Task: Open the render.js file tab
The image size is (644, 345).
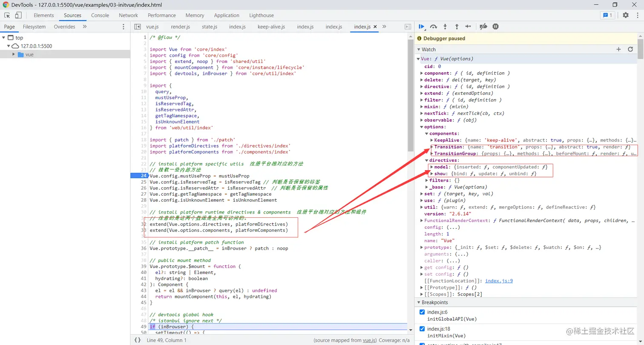Action: pyautogui.click(x=180, y=27)
